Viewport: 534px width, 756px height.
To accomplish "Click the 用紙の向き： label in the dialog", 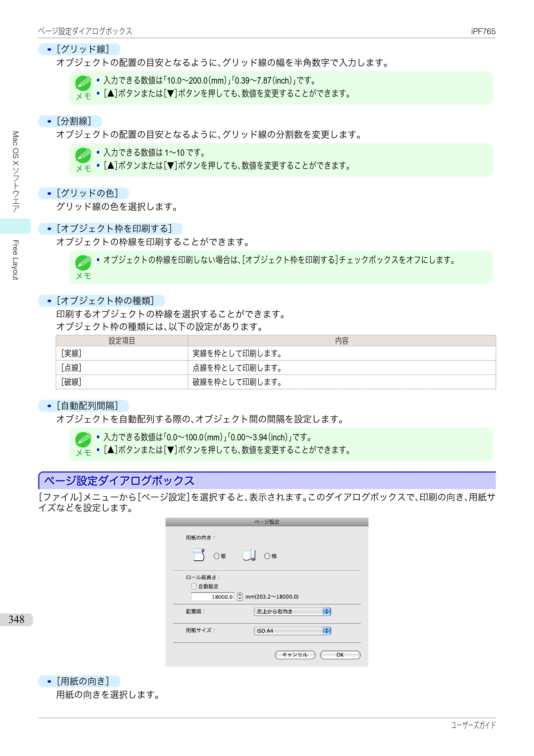I will tap(200, 538).
